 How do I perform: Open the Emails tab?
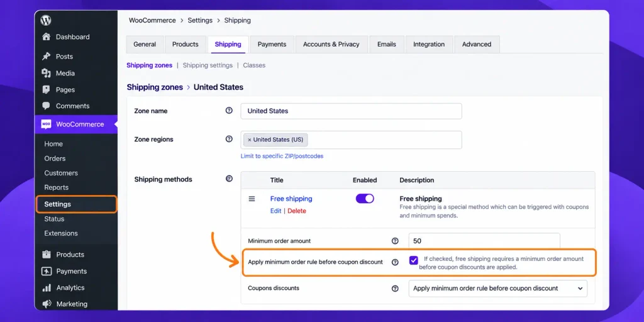[387, 45]
